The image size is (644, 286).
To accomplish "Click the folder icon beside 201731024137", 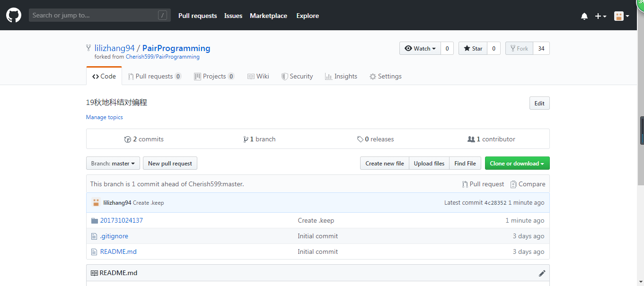I will point(94,220).
